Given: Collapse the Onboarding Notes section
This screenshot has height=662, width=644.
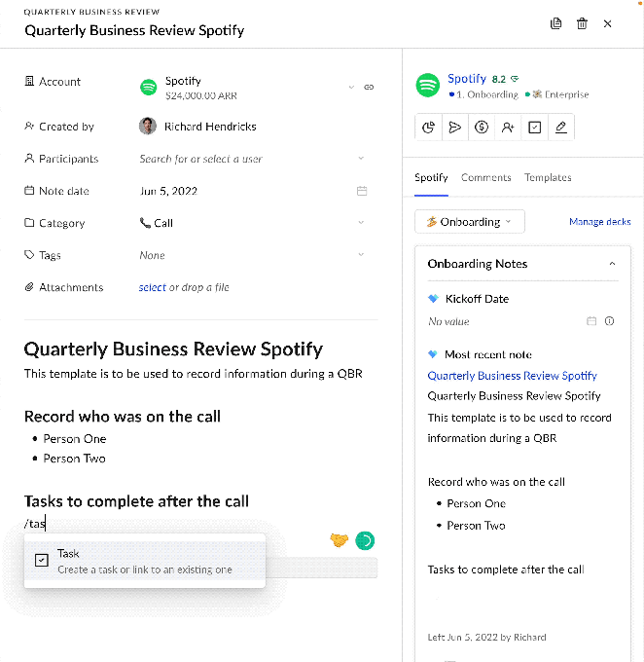Looking at the screenshot, I should tap(612, 264).
